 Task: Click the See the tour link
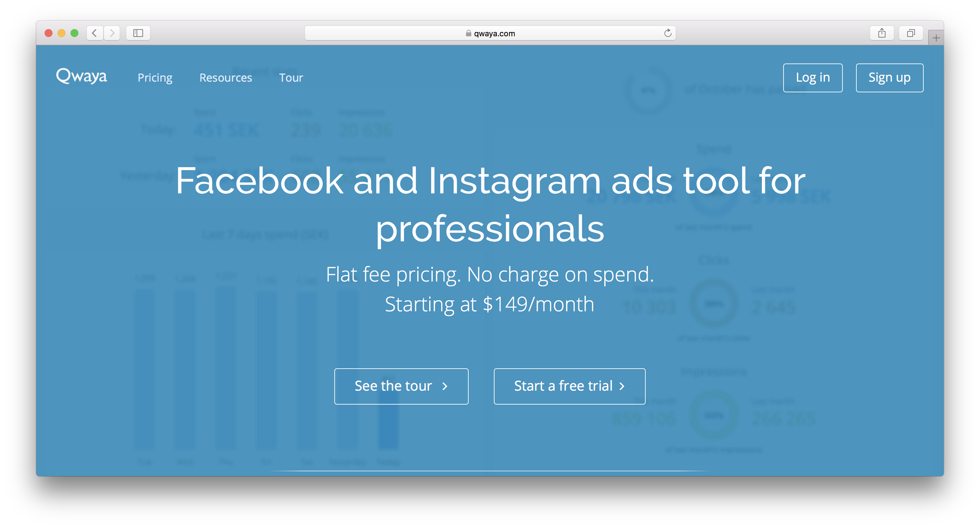click(400, 385)
